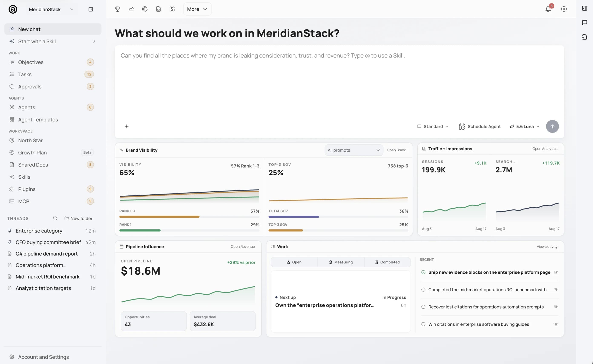
Task: Refresh the Threads list
Action: [55, 218]
